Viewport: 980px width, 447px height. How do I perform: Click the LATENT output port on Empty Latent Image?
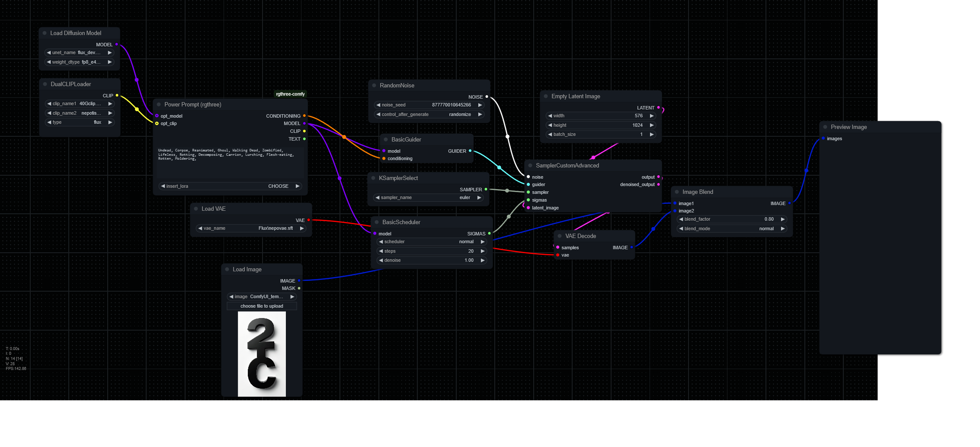pos(658,108)
